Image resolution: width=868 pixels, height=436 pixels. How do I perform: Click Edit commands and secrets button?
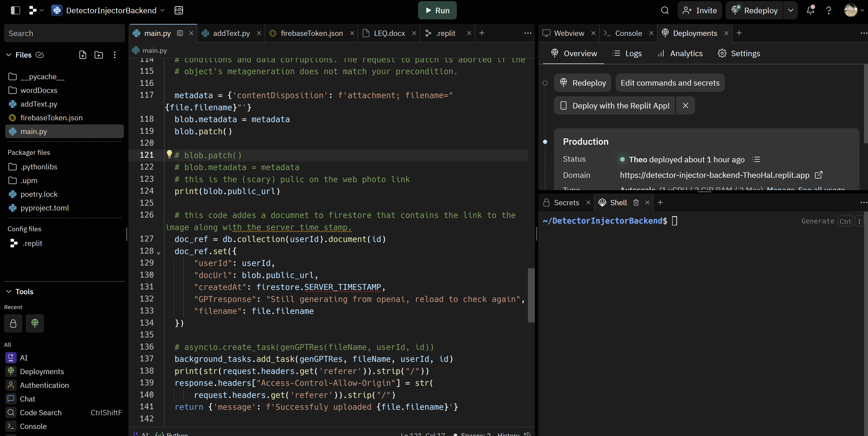click(670, 83)
